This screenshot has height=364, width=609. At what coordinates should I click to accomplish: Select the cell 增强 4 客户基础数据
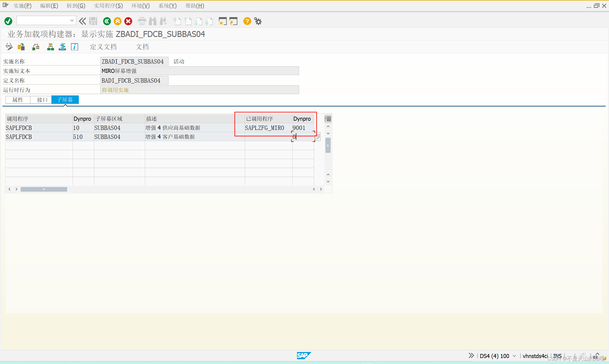pyautogui.click(x=195, y=137)
